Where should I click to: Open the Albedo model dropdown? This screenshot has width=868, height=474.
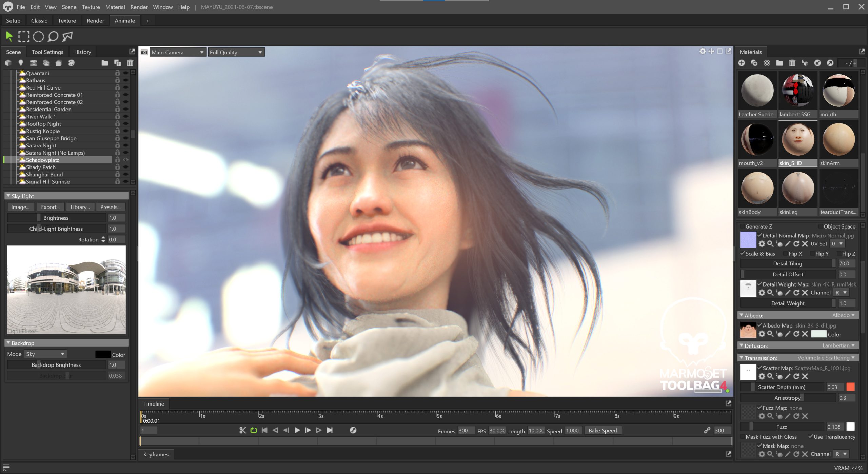(x=843, y=315)
